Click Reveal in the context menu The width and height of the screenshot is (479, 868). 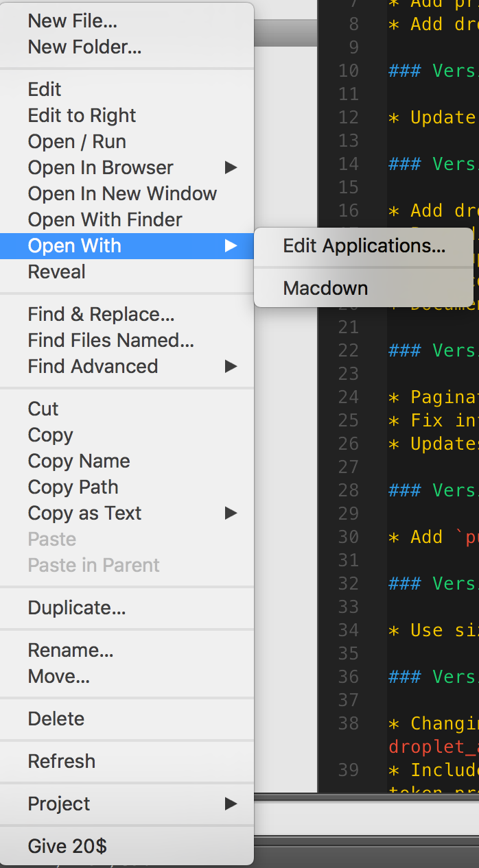(56, 272)
